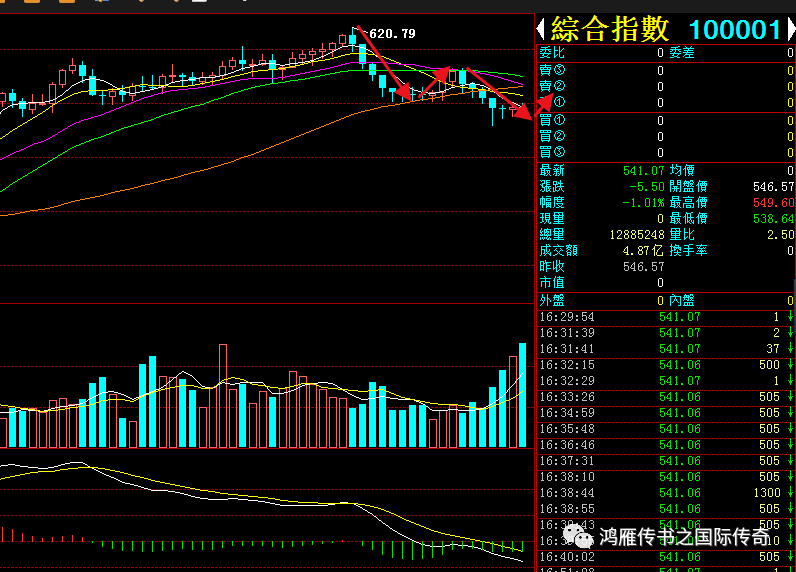Click the next-index right arrow after 100001

point(791,29)
